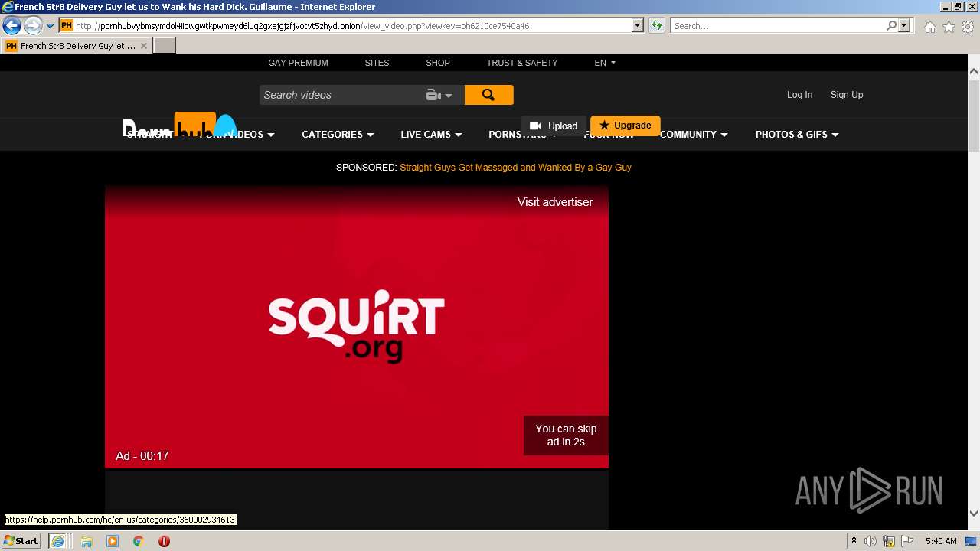
Task: Open a new blank tab
Action: 165,45
